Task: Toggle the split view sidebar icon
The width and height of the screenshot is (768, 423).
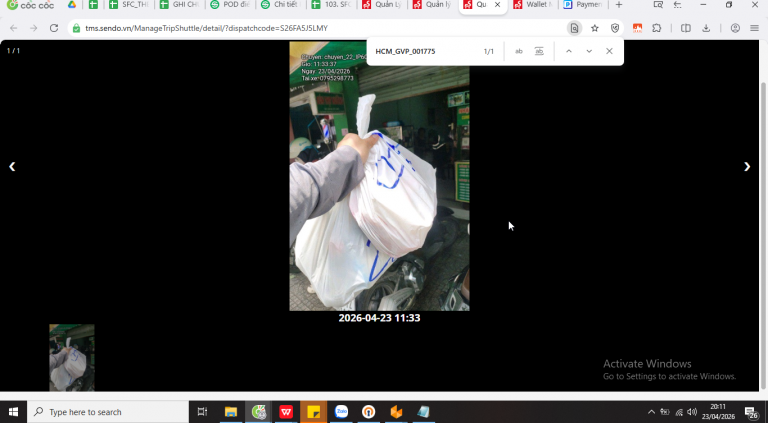Action: [x=686, y=28]
